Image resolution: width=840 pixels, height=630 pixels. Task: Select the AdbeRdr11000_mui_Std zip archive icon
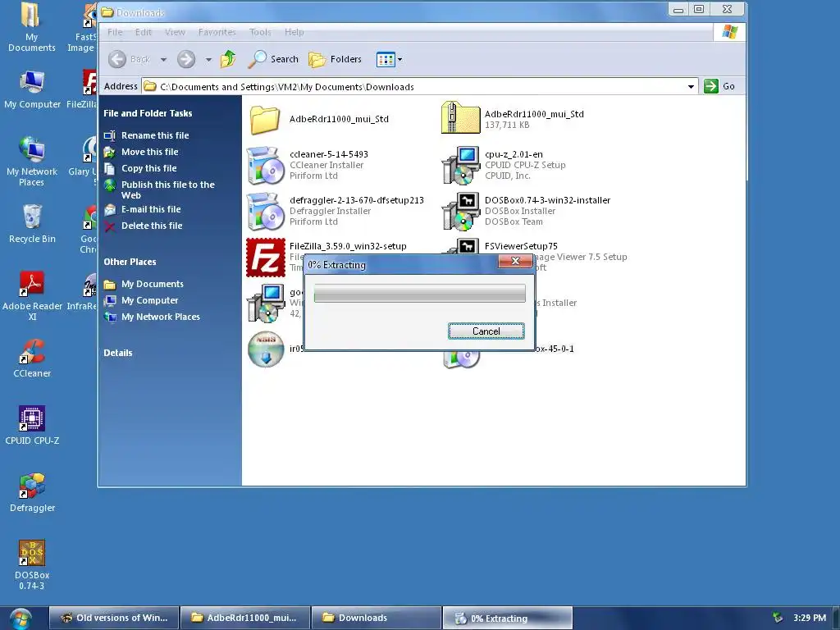pyautogui.click(x=460, y=118)
